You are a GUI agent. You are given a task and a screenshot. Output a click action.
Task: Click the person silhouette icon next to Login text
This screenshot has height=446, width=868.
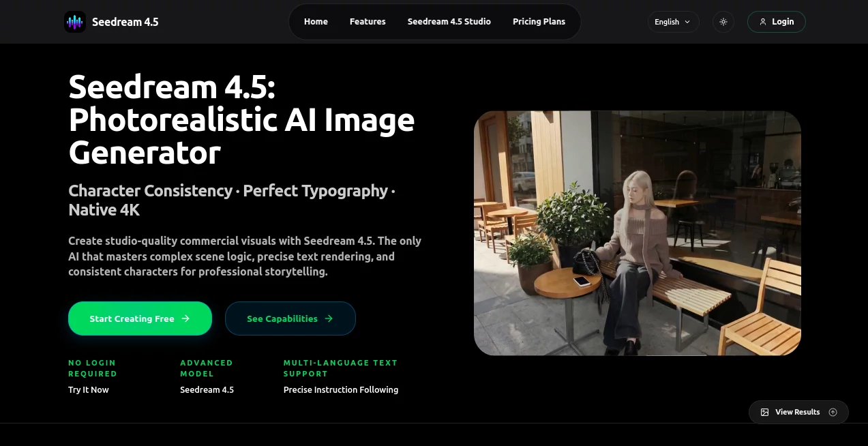pyautogui.click(x=763, y=22)
